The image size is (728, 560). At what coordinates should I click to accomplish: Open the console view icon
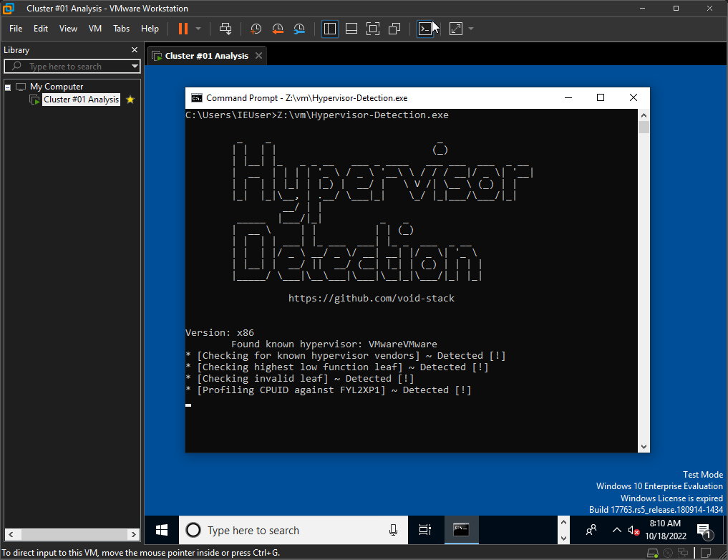click(425, 29)
